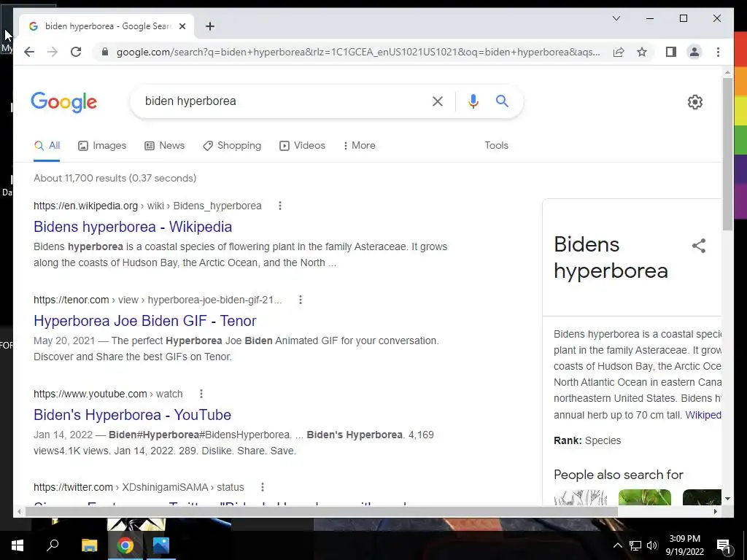Open a new tab with plus button
Image resolution: width=747 pixels, height=560 pixels.
pos(210,26)
